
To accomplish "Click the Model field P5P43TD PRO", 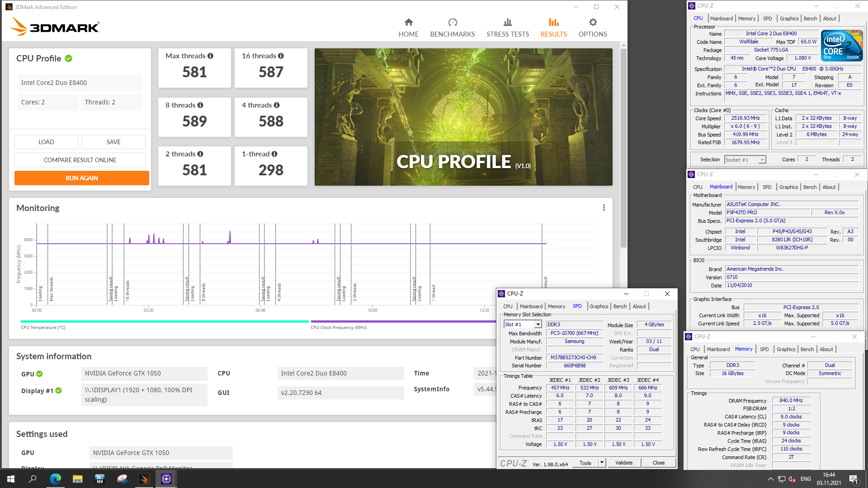I will pos(767,212).
